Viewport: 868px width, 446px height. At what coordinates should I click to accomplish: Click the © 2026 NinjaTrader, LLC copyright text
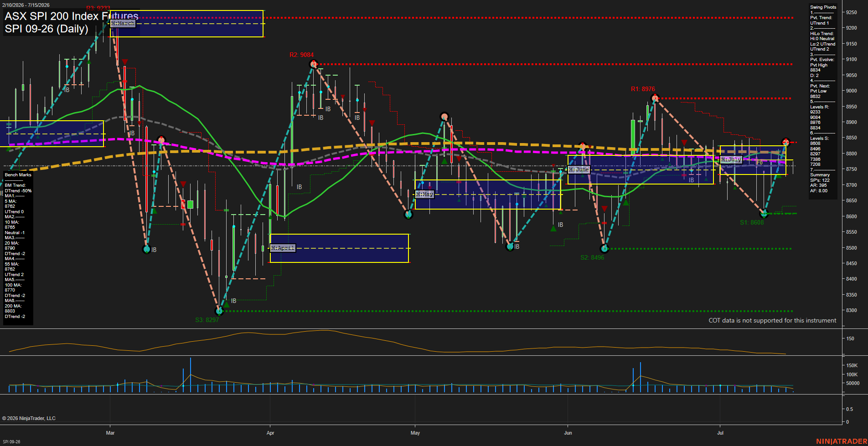(29, 418)
